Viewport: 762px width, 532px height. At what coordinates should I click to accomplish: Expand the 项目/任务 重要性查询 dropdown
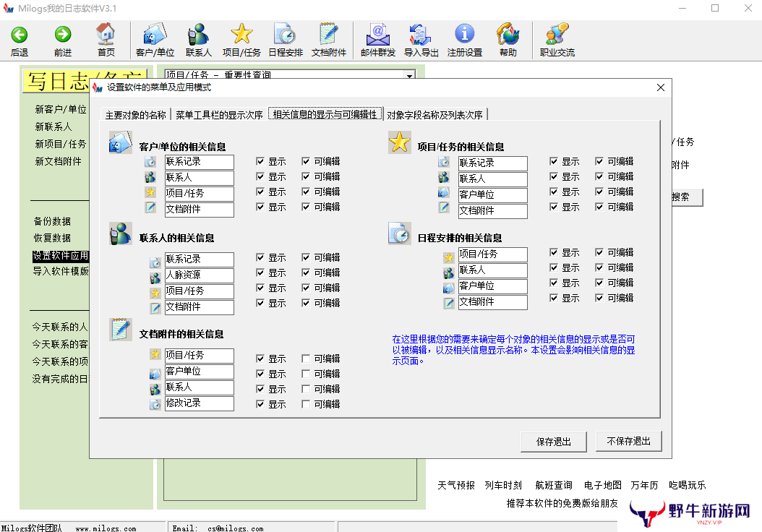pos(410,75)
